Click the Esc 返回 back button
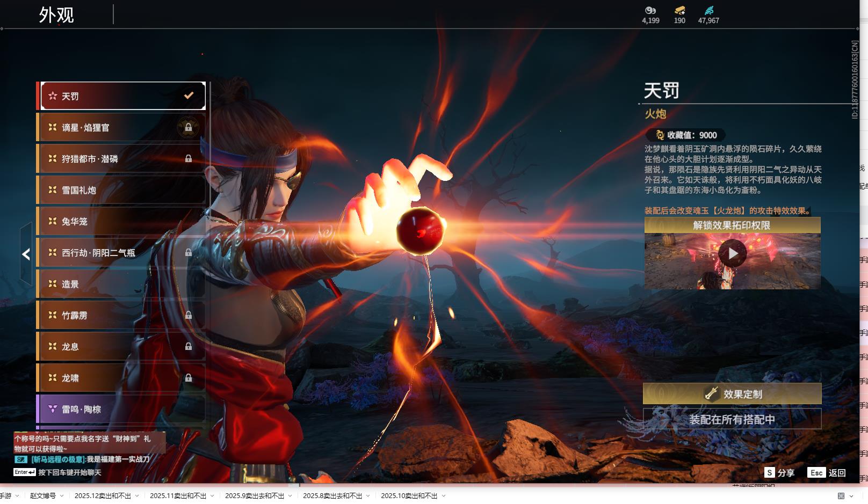 click(827, 473)
